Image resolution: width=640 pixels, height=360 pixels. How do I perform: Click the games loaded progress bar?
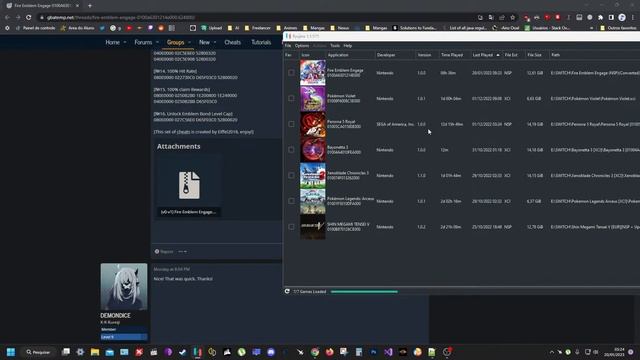364,291
